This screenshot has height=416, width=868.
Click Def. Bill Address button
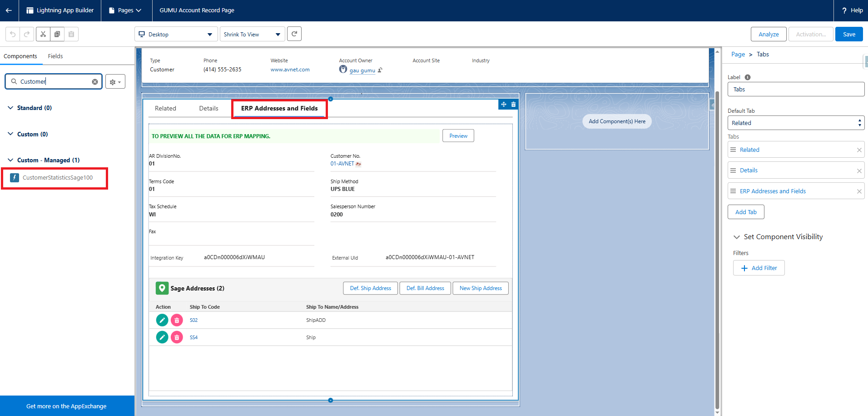point(425,288)
